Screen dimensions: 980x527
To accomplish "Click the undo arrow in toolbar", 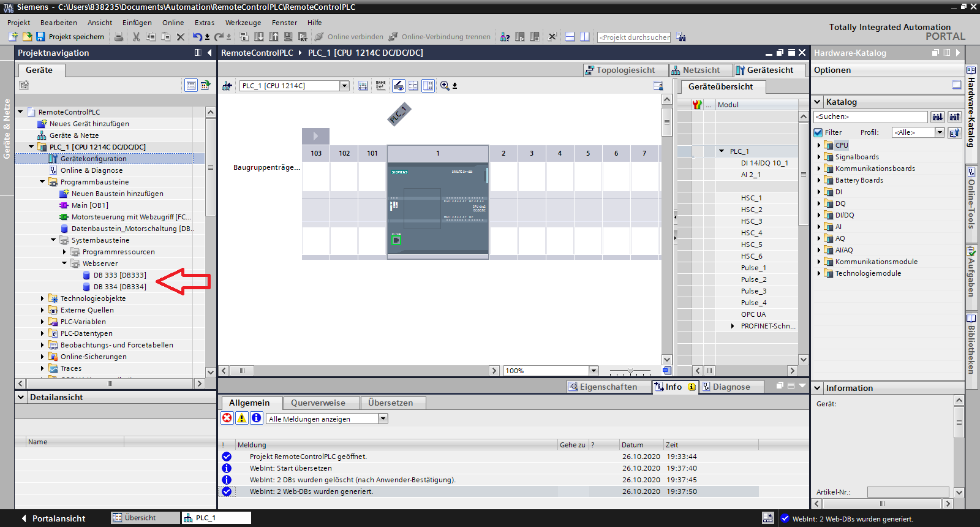I will click(x=197, y=37).
